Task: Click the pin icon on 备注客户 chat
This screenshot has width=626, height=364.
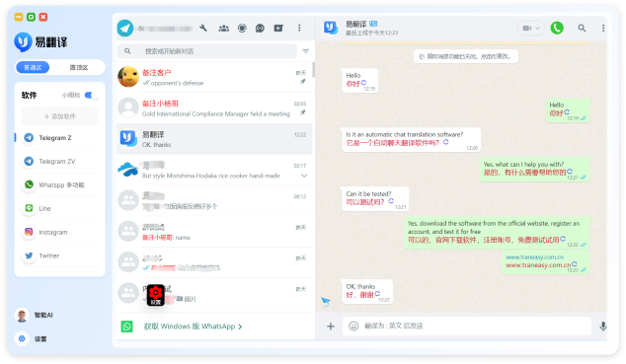Action: point(303,82)
